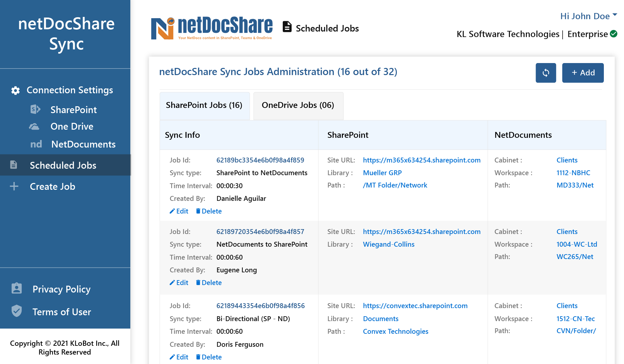Click Mueller GRP library hyperlink
This screenshot has height=364, width=624.
[383, 173]
